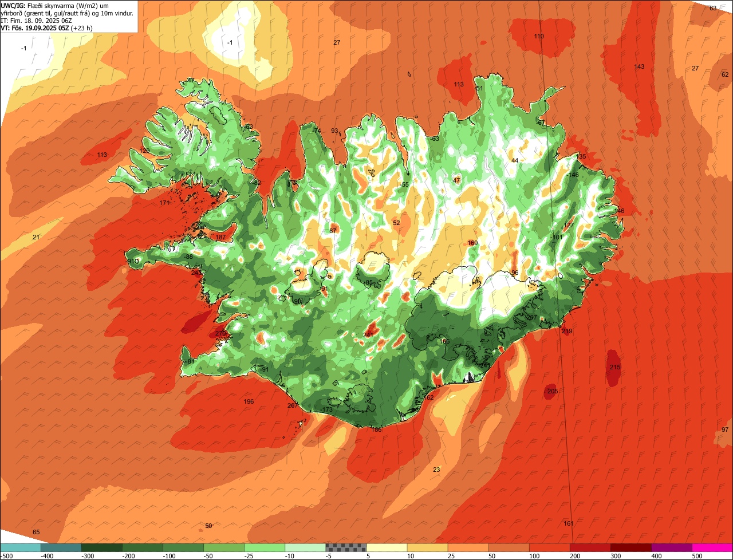This screenshot has width=733, height=560.
Task: Click the map value '162' on the south coast
Action: click(x=428, y=397)
